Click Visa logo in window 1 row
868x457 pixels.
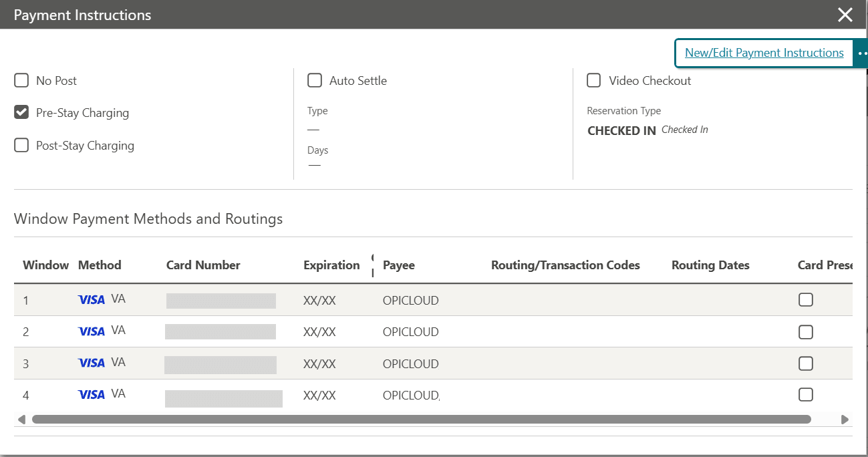click(x=92, y=300)
